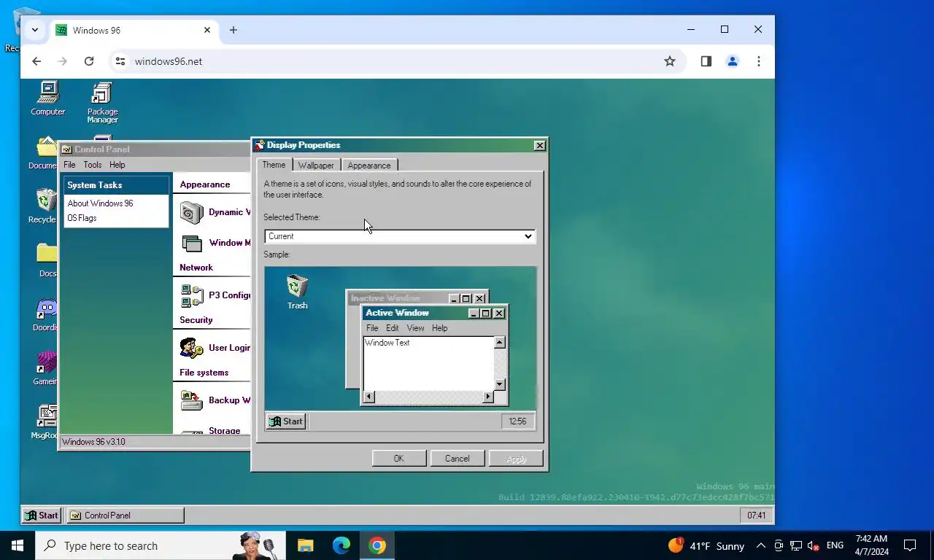
Task: Open Chrome three-dot menu
Action: [759, 61]
